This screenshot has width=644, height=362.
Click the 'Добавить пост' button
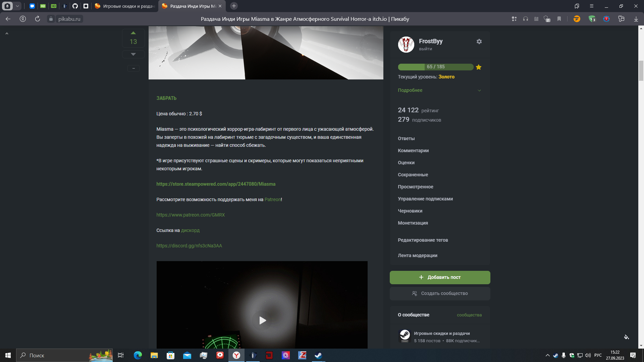[x=440, y=277]
